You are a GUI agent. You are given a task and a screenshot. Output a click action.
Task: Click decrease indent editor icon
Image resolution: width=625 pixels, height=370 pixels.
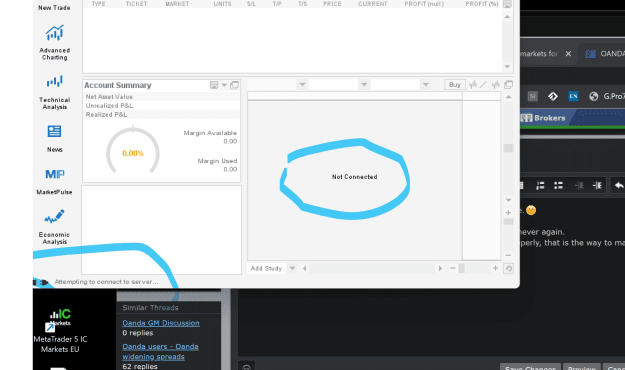click(x=579, y=185)
